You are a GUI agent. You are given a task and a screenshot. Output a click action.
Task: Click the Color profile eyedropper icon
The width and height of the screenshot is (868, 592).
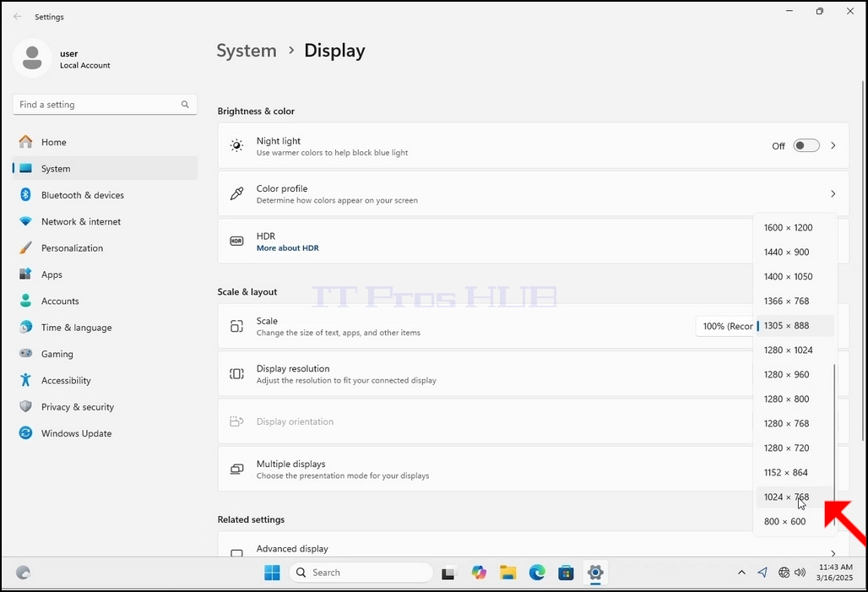(236, 194)
